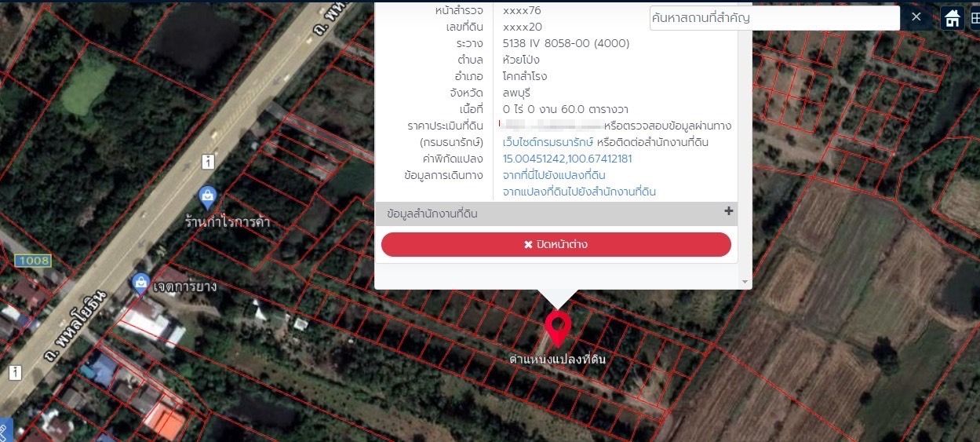Clear the place search with the X icon
This screenshot has height=442, width=980.
[x=916, y=16]
